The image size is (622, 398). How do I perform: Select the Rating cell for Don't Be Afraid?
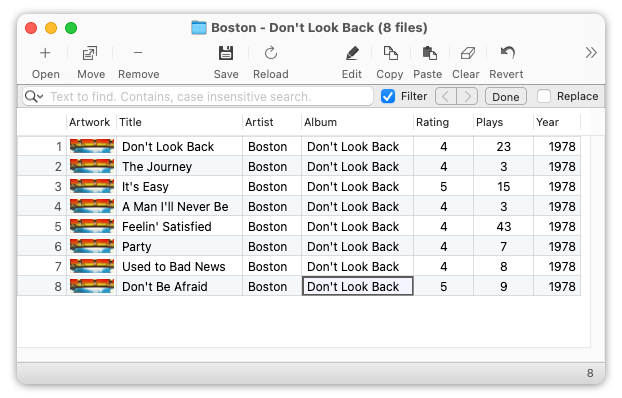coord(443,286)
